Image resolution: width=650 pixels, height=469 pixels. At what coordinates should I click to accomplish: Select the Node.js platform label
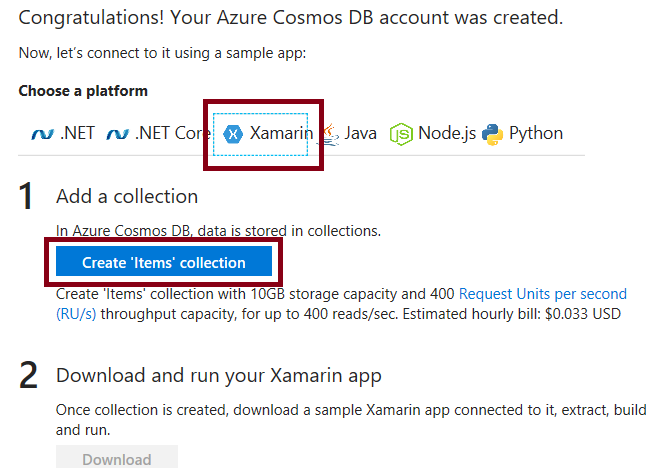tap(447, 134)
